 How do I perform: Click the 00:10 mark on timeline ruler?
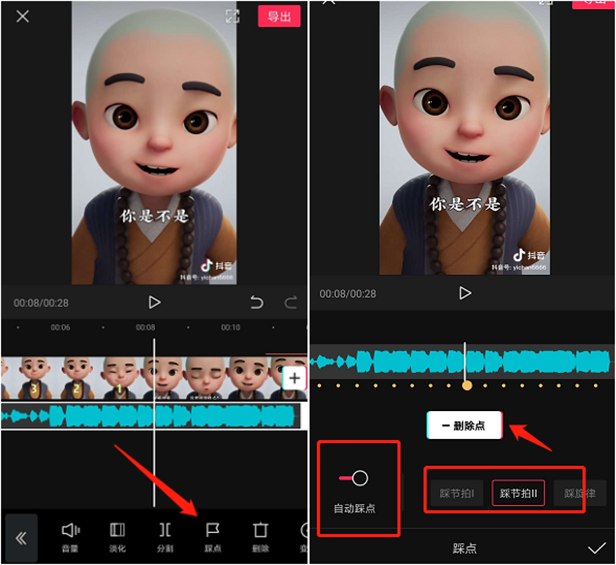[230, 327]
